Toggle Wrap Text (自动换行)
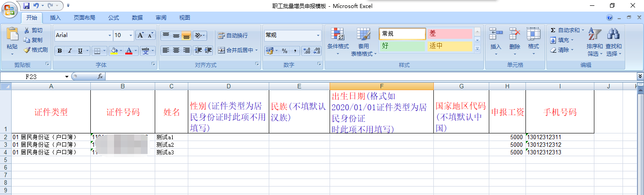Viewport: 644px width, 195px height. pos(233,36)
